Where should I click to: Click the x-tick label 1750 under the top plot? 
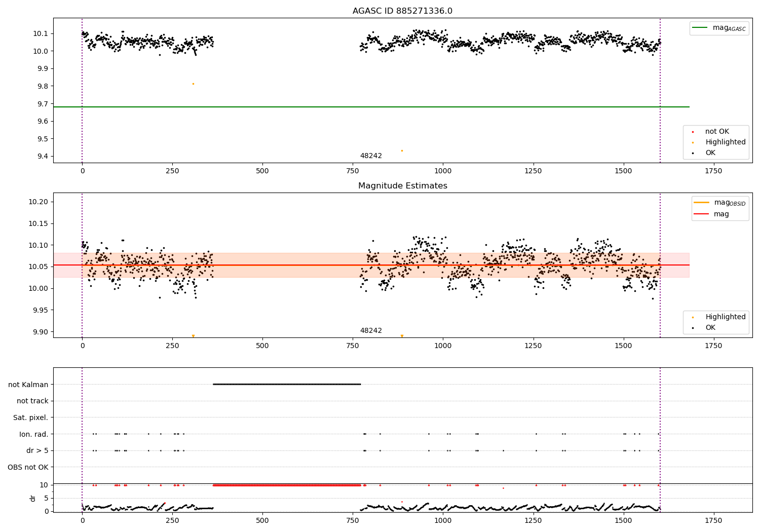(713, 171)
